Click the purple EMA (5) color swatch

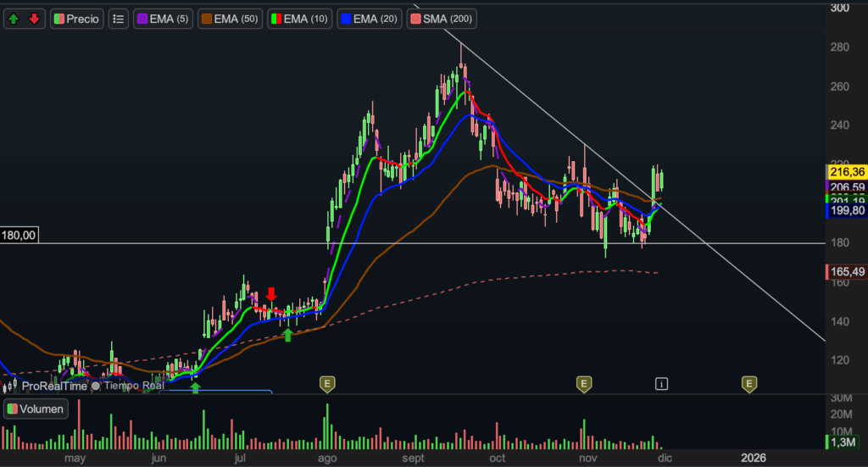point(142,18)
